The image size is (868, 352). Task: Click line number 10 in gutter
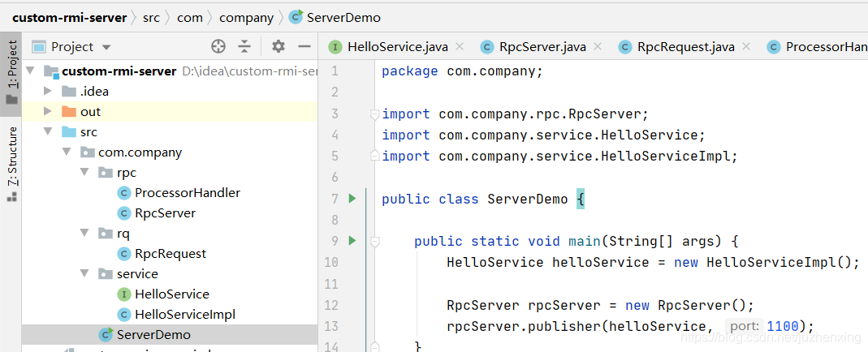[x=331, y=262]
